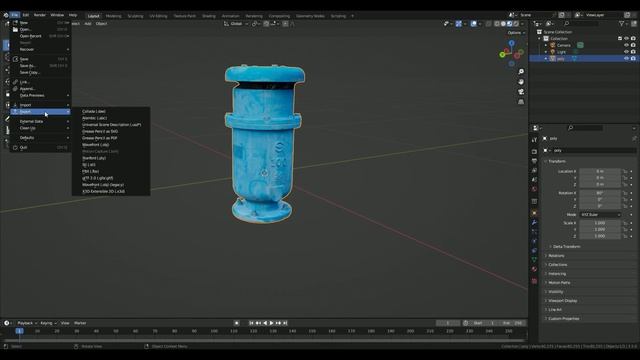Click the Blender logo icon in menu bar
Screen dimensions: 640x360
[x=6, y=15]
